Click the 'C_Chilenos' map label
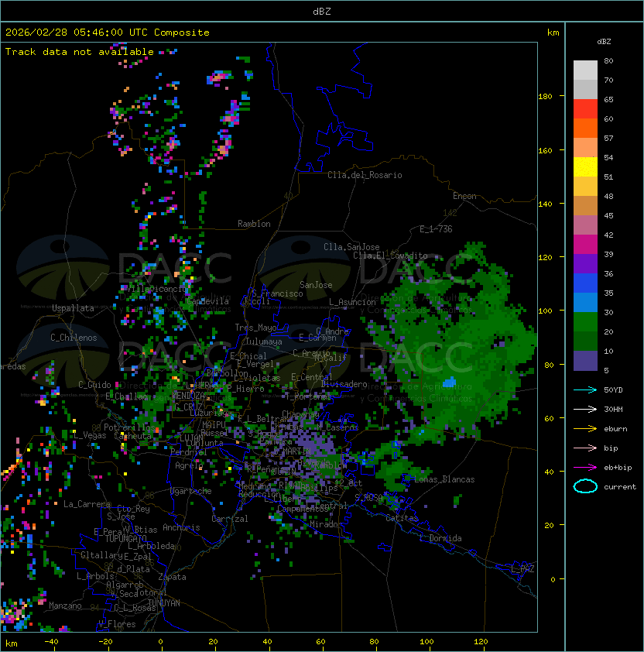The width and height of the screenshot is (644, 652). pos(74,338)
